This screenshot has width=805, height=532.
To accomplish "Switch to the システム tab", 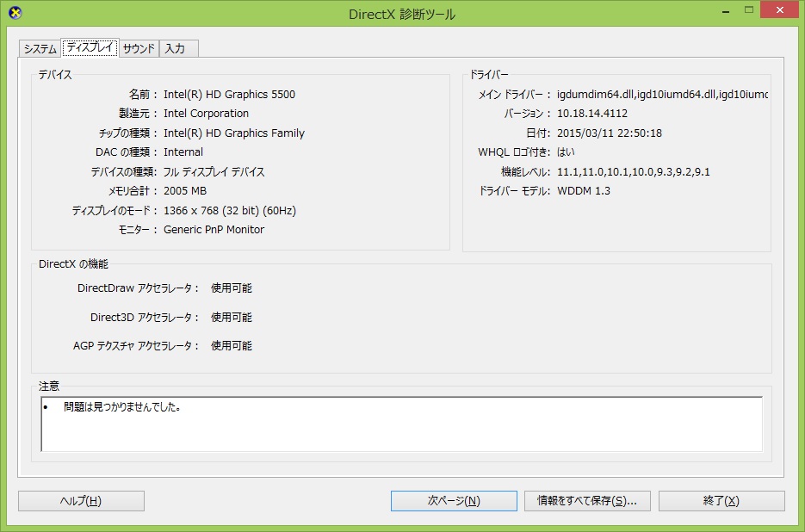I will (40, 49).
